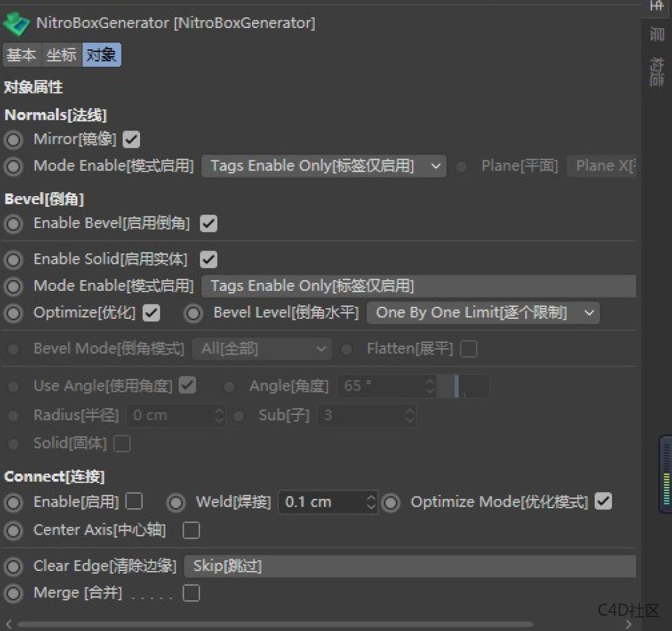The image size is (672, 631).
Task: Click keyframe dot beside Optimize
Action: [13, 313]
